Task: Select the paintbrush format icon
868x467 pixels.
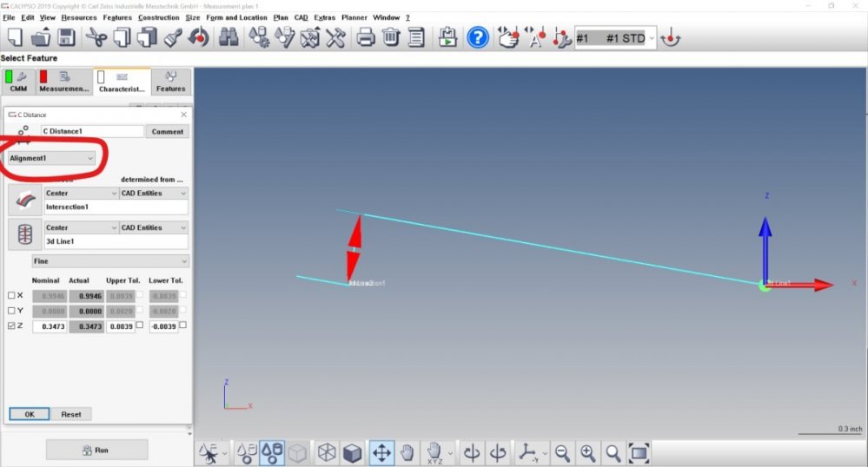Action: [173, 37]
